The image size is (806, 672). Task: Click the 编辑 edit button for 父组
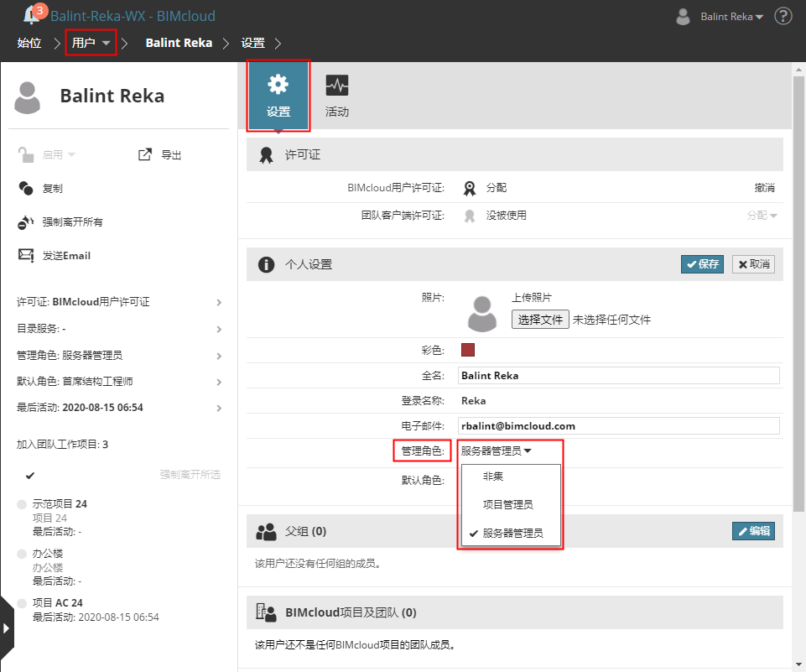click(x=753, y=531)
